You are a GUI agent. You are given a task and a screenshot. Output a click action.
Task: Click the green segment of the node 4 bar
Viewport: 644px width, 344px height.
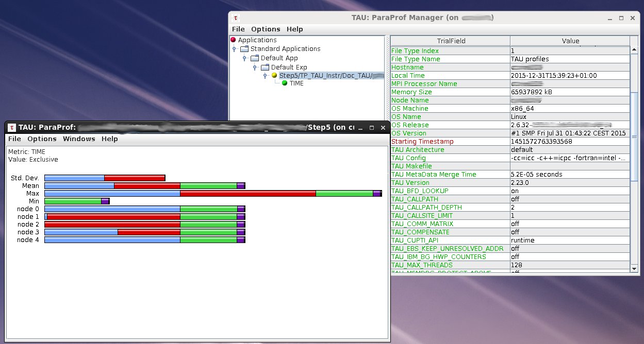tap(209, 240)
